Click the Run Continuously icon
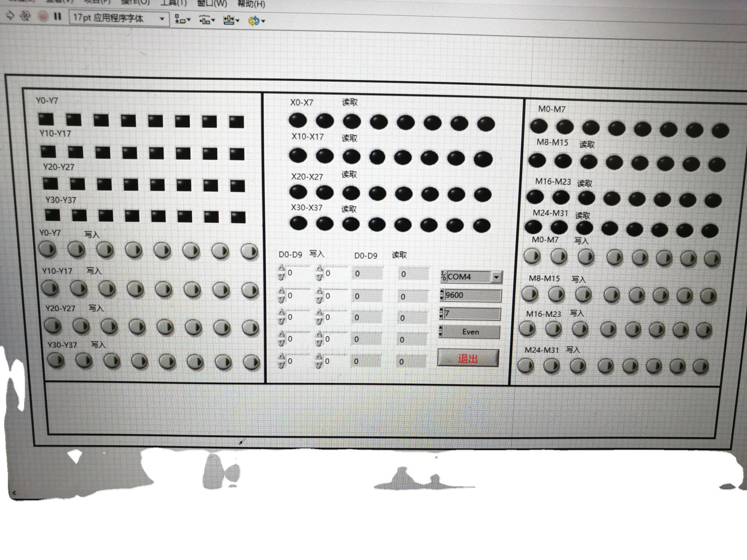Image resolution: width=747 pixels, height=560 pixels. click(25, 16)
